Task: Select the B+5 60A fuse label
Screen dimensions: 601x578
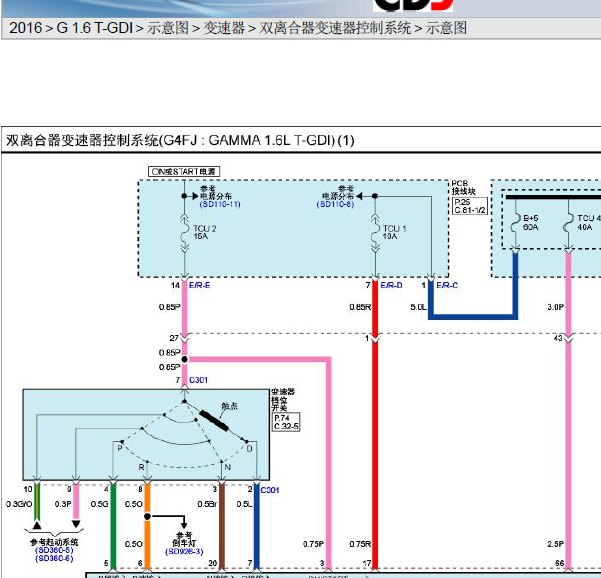Action: pos(531,222)
